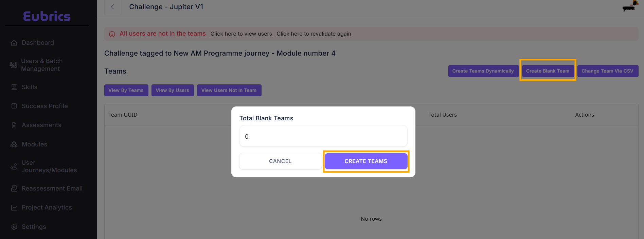Switch to View By Users
This screenshot has width=644, height=239.
[x=173, y=91]
